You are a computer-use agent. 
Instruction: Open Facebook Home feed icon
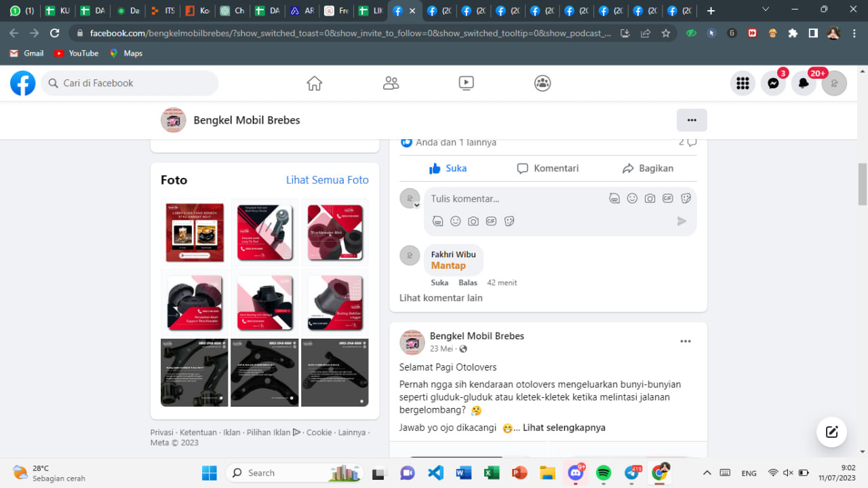coord(314,83)
